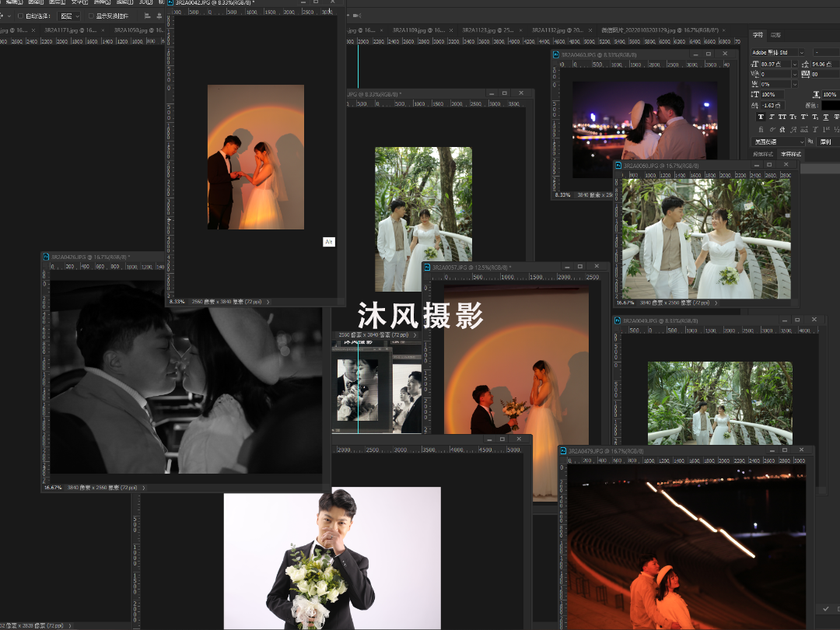
Task: Click align left edges icon in options bar
Action: pos(147,16)
